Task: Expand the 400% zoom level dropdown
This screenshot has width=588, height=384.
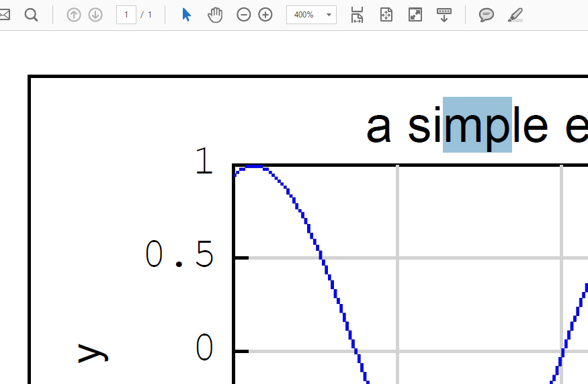Action: (329, 15)
